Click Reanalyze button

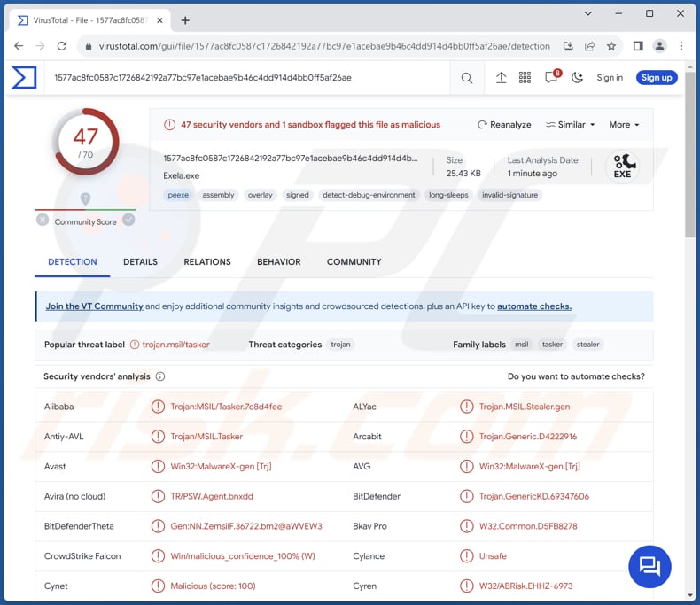[x=504, y=125]
